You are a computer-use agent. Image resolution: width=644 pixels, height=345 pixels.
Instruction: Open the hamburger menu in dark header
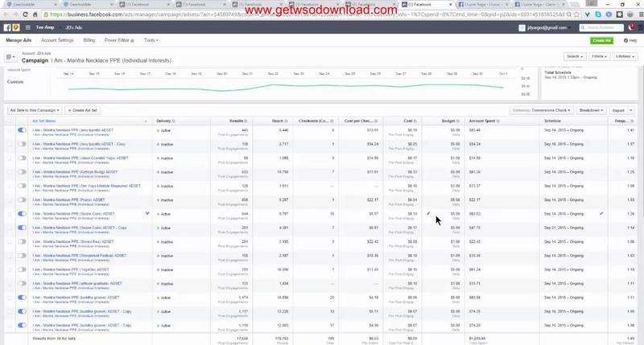[28, 27]
